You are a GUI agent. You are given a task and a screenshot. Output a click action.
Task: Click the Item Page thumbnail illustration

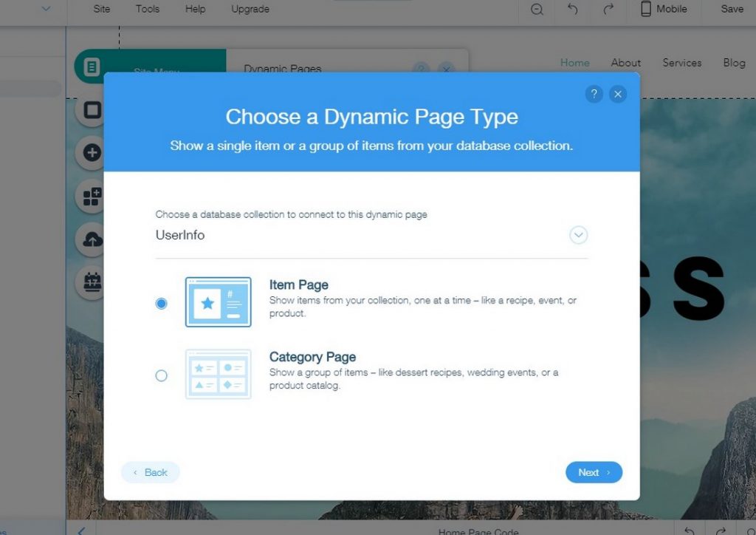[218, 301]
